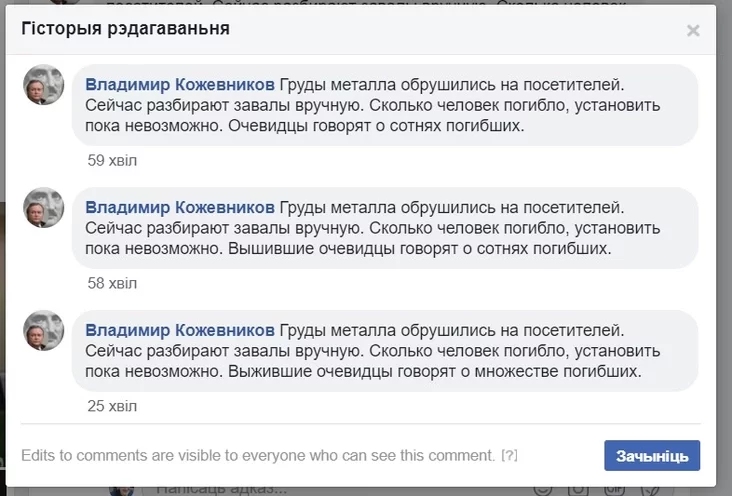Click the avatar beside the 59 хвіл comment
Viewport: 732px width, 496px height.
pos(44,86)
